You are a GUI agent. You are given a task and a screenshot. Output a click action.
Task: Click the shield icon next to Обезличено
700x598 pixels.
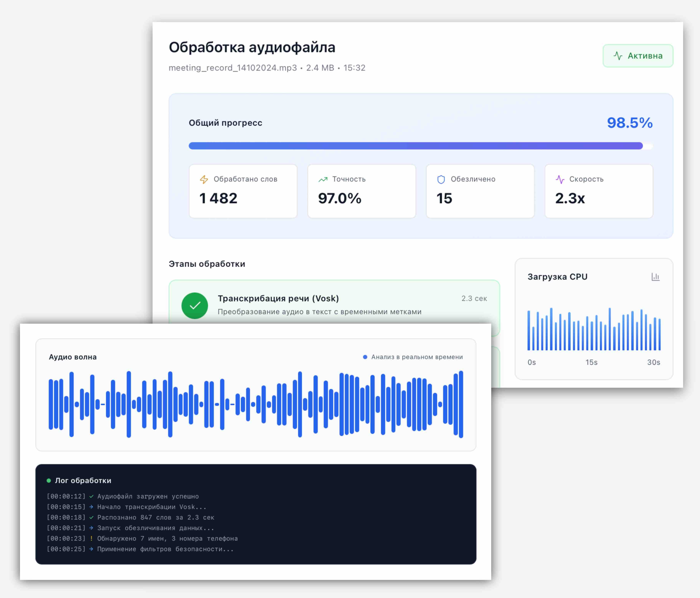pyautogui.click(x=441, y=179)
